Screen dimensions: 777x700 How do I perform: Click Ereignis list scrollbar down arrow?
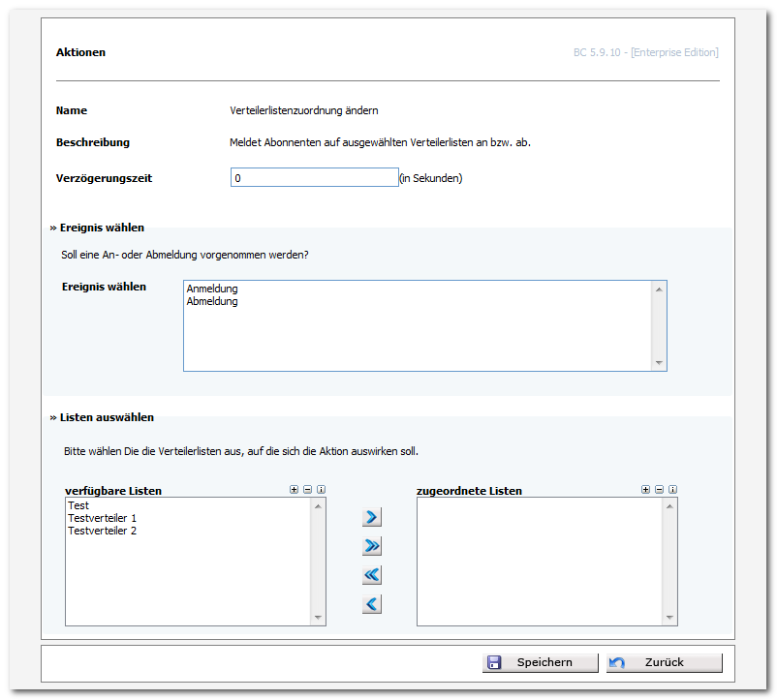click(659, 363)
